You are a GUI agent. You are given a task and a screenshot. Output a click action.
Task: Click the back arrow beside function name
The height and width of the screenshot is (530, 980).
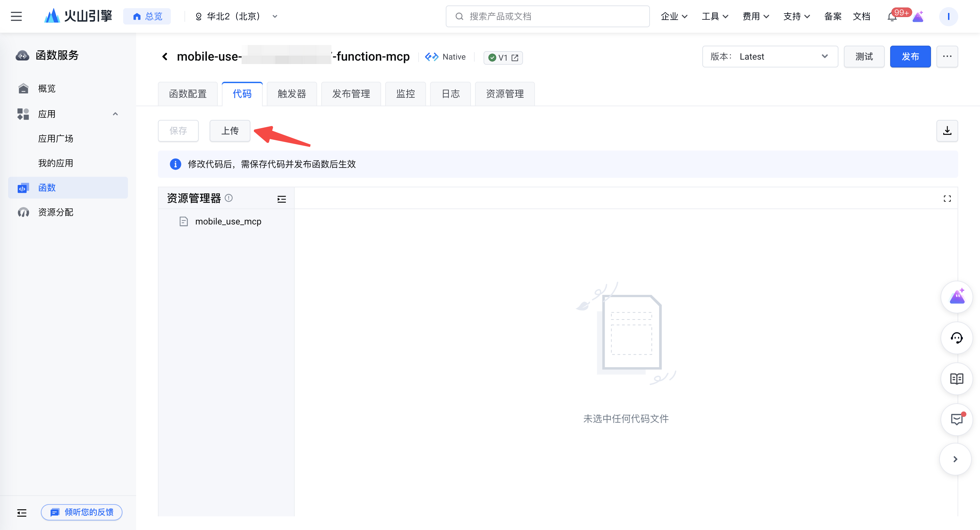(x=165, y=57)
